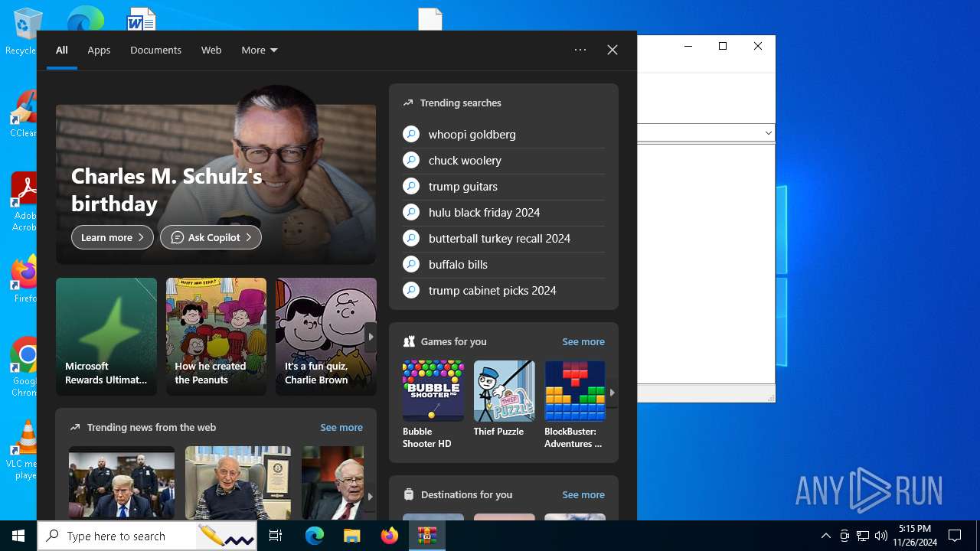
Task: Open the Word document desktop icon
Action: pyautogui.click(x=141, y=18)
